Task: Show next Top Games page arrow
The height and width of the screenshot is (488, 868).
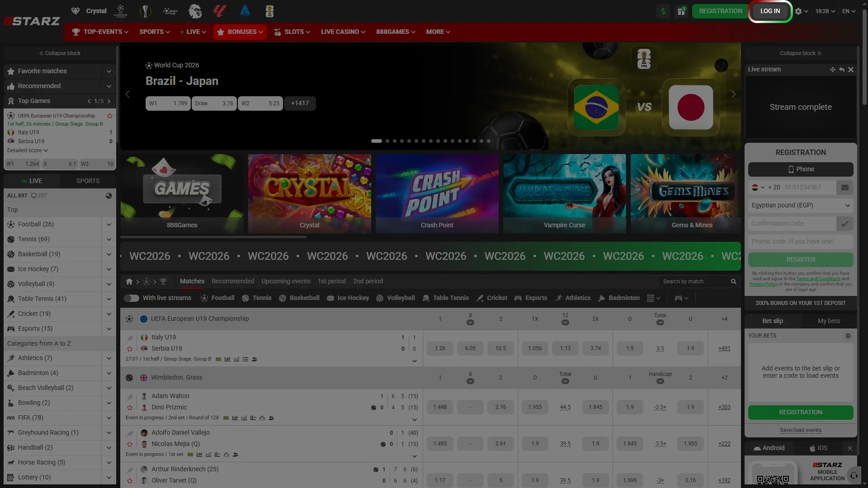Action: pos(109,101)
